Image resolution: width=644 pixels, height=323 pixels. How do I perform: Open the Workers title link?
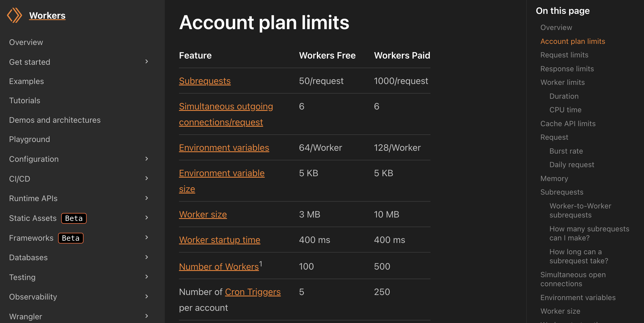coord(47,16)
